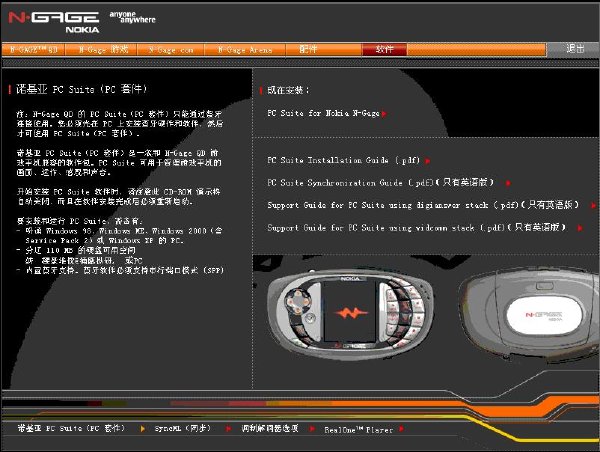Click orange arrow after bottom PC Suite link

[x=142, y=429]
